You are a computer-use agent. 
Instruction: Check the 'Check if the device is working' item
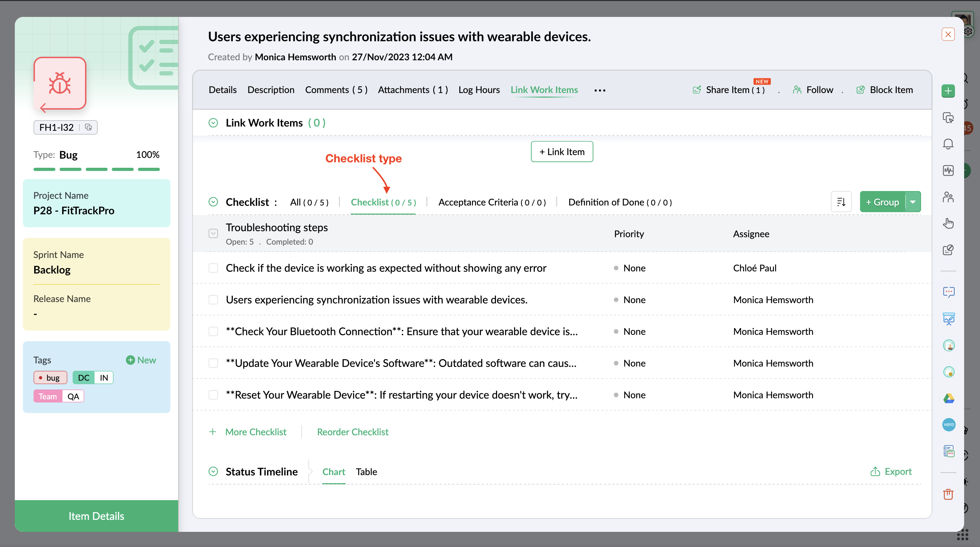(x=213, y=268)
